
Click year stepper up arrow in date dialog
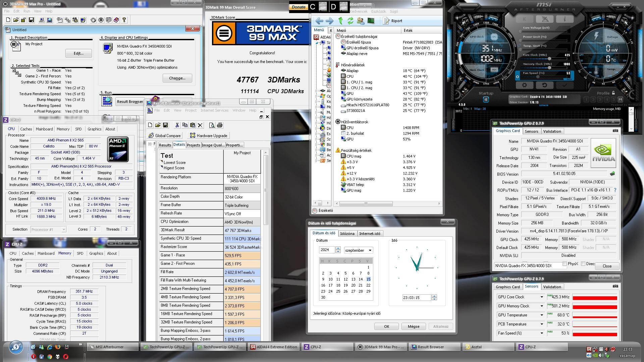tap(338, 249)
